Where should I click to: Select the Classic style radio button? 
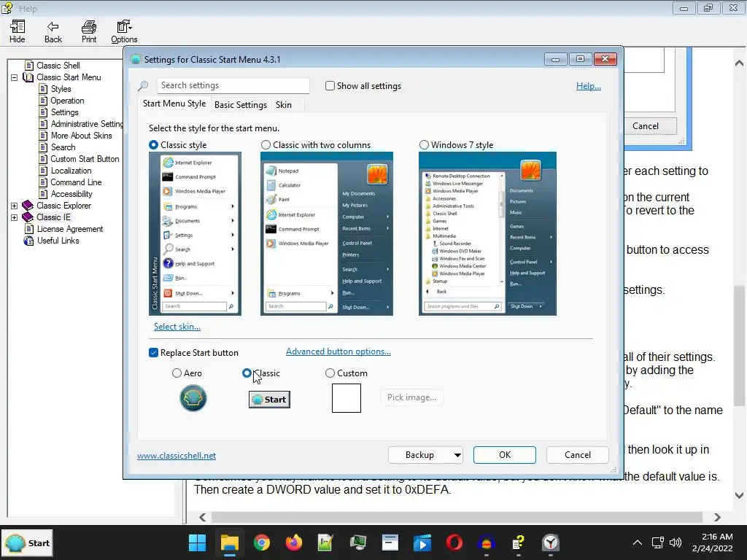[x=153, y=145]
